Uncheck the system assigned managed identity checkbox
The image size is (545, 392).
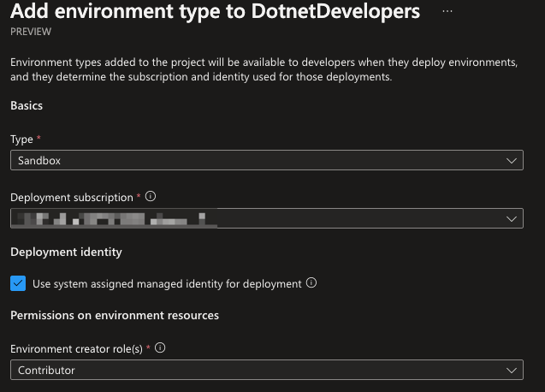tap(18, 283)
